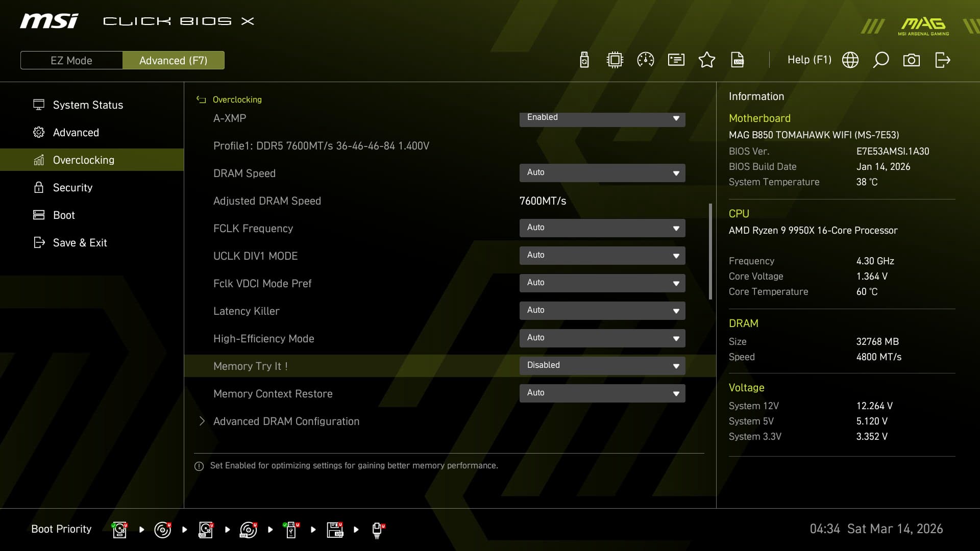Image resolution: width=980 pixels, height=551 pixels.
Task: Click the settings list vertical scrollbar
Action: [x=710, y=251]
